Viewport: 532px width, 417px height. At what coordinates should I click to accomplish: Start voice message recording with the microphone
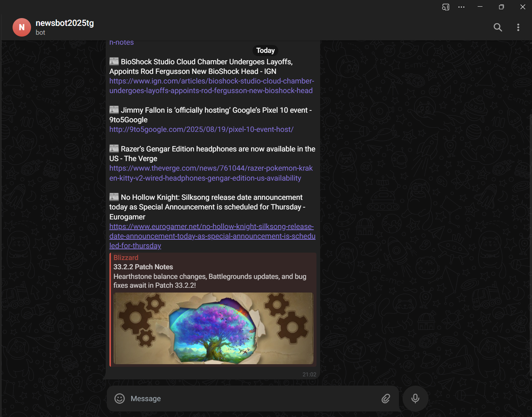point(415,399)
